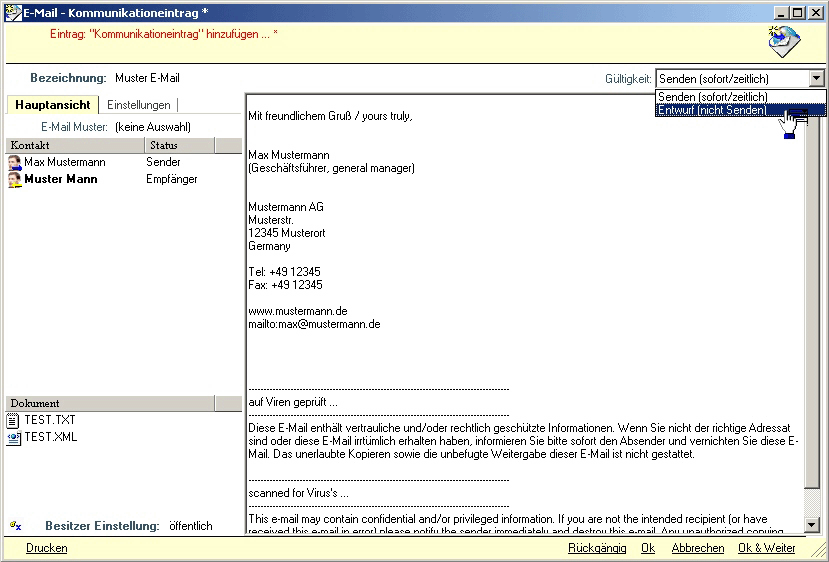Choose 'Entwurf (nicht Senden)' from the list
Image resolution: width=829 pixels, height=562 pixels.
point(713,110)
